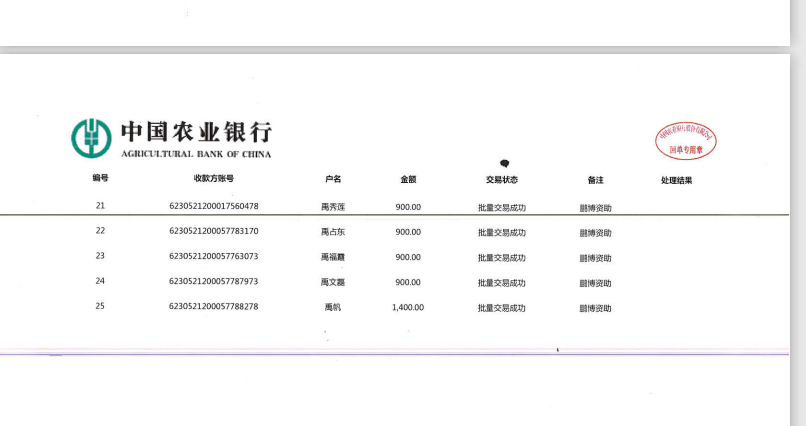
Task: Click the AGRICULTURAL BANK OF CHINA subtitle
Action: tap(196, 154)
